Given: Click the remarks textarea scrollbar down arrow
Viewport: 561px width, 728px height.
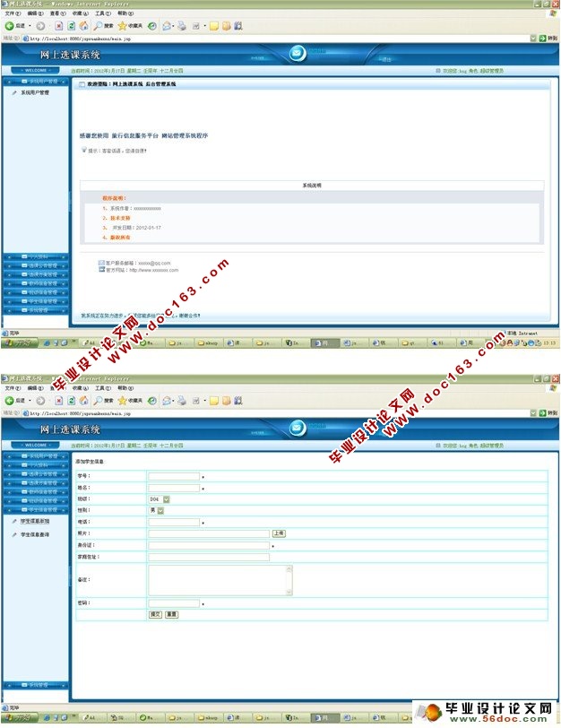Looking at the screenshot, I should click(x=289, y=592).
